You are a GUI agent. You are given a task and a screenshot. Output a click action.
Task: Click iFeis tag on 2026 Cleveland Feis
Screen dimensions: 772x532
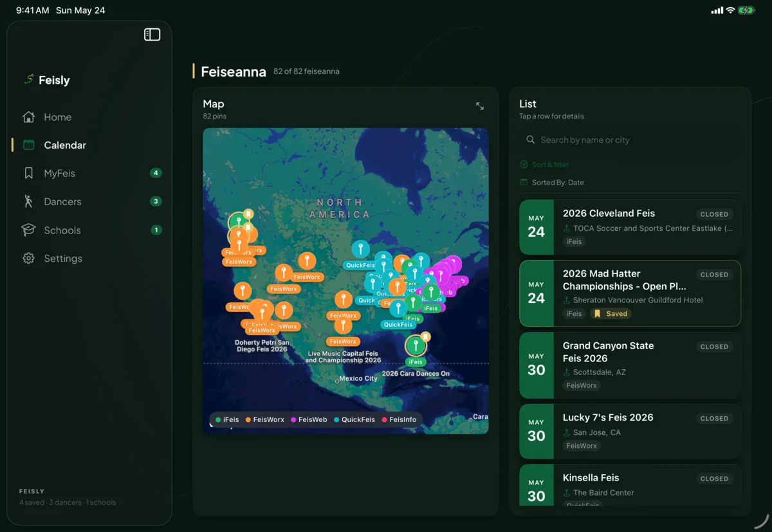click(574, 242)
